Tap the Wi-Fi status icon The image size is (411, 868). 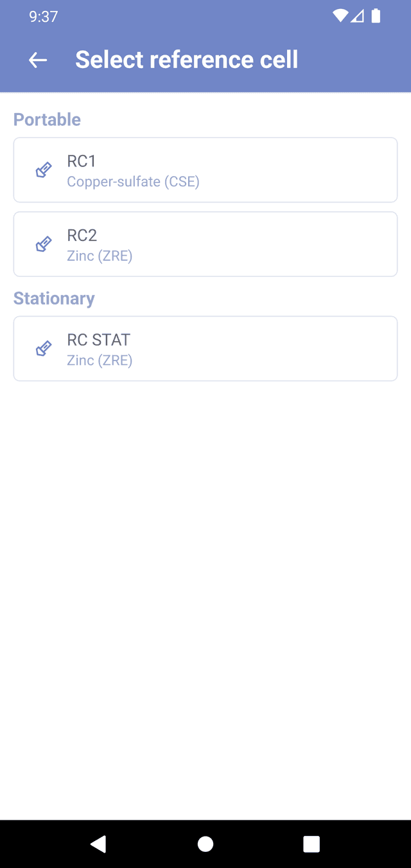[340, 17]
